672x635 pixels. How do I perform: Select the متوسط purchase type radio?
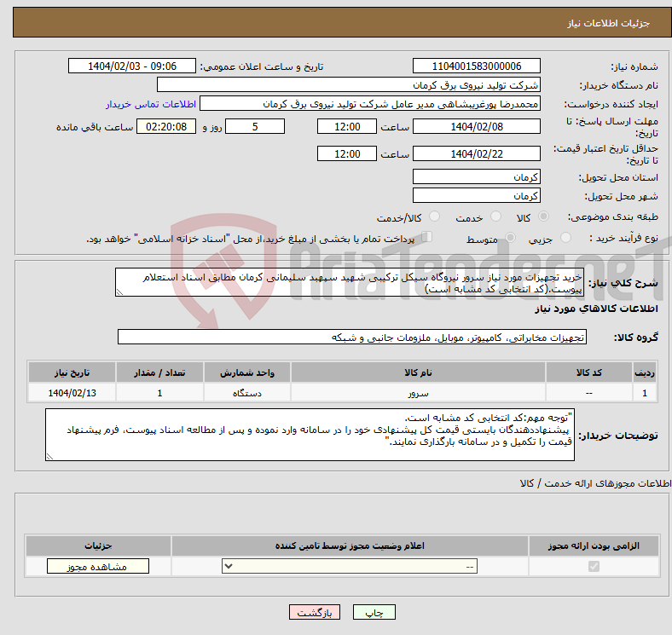[510, 237]
